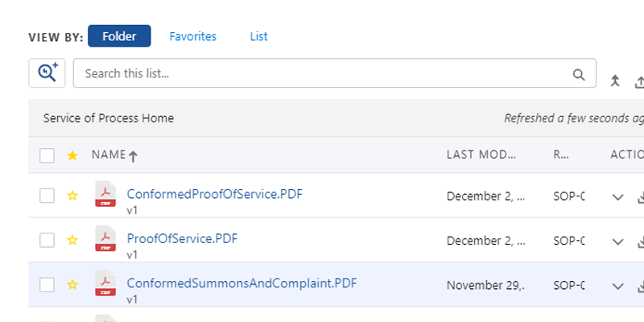
Task: Click the yellow star favorites column header
Action: pyautogui.click(x=72, y=155)
